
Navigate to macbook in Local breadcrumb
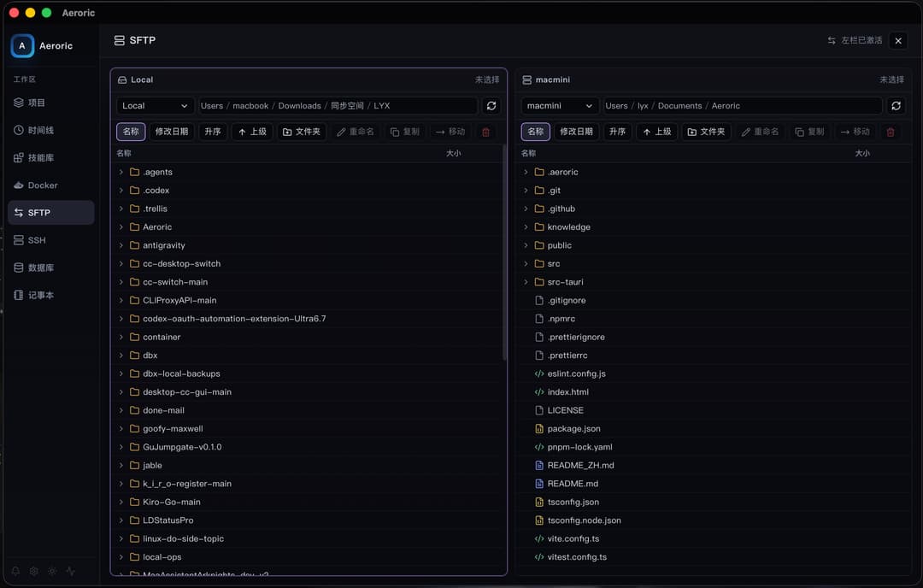[x=250, y=106]
